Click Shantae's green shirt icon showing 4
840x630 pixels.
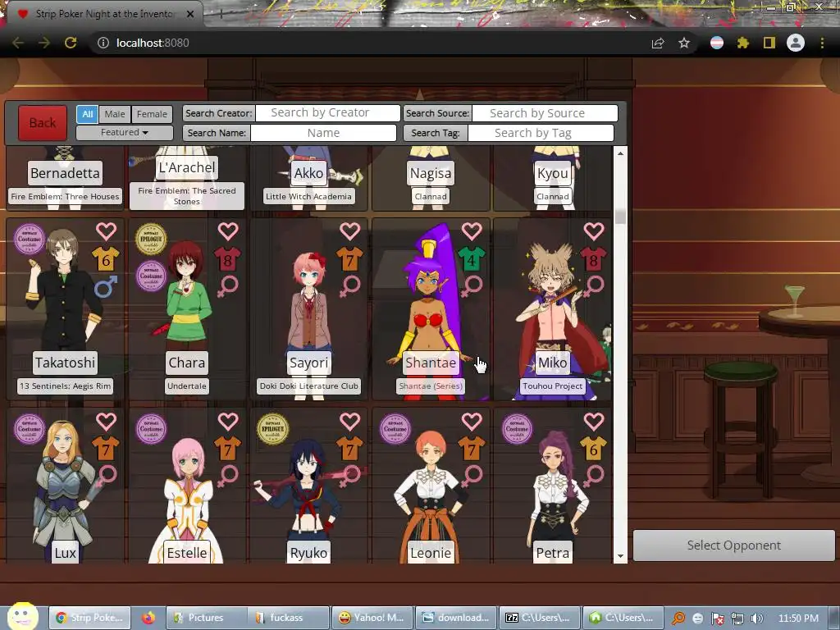coord(472,260)
